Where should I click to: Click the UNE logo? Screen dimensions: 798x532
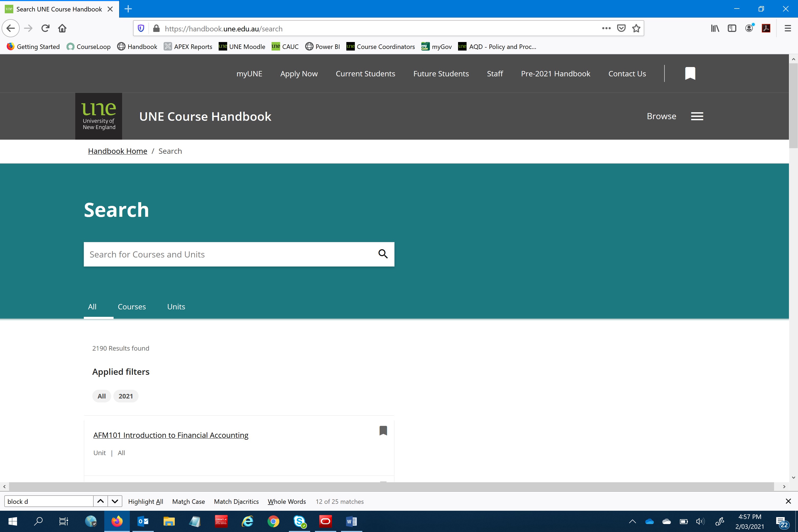pos(99,116)
